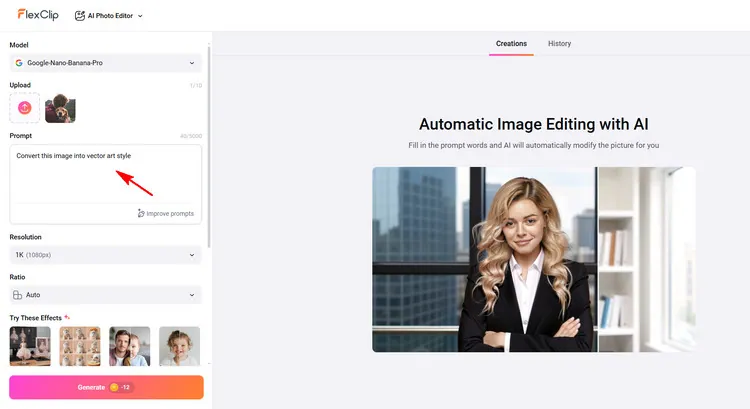Click the Ratio aspect icon
This screenshot has width=750, height=409.
tap(18, 295)
